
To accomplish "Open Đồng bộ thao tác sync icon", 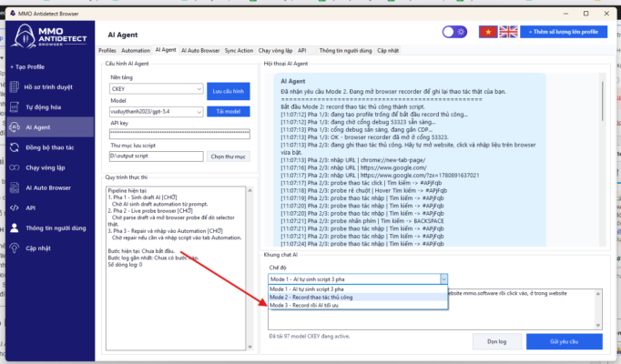I will pos(15,147).
